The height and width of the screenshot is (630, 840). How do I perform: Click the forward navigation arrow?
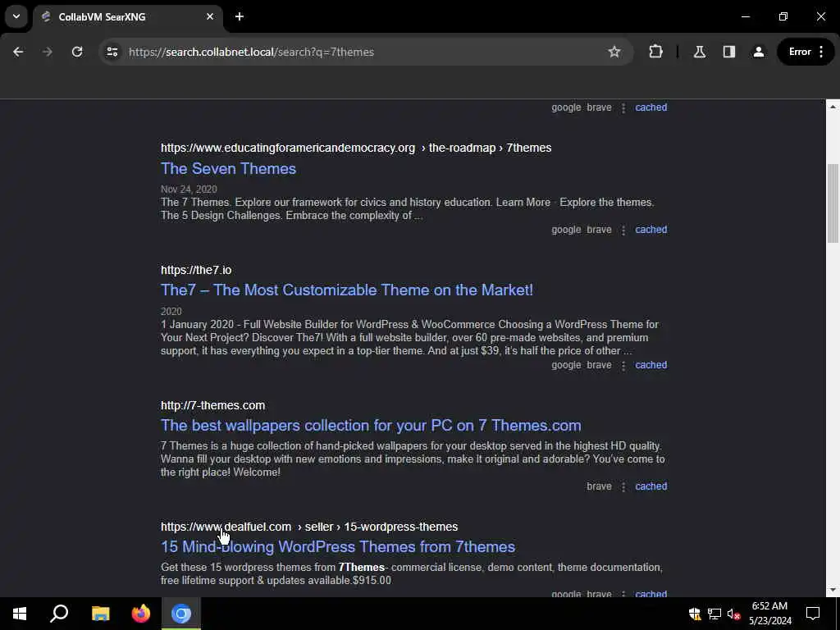pos(47,52)
